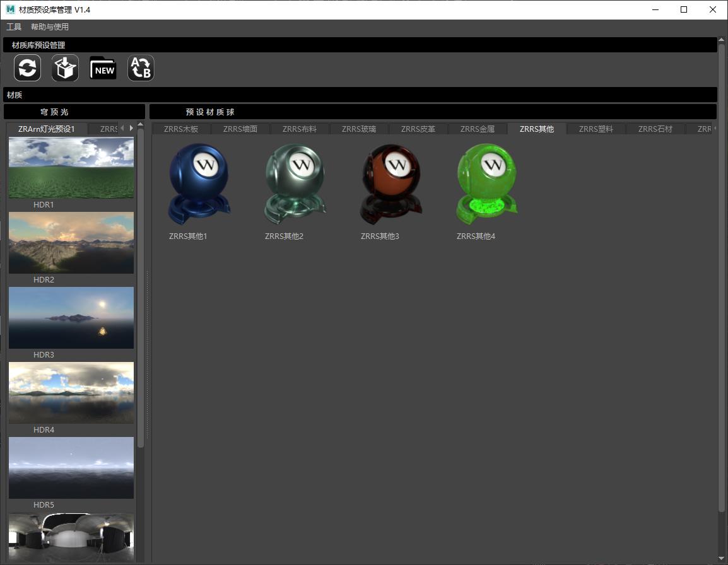Select the HDR4 lake reflection thumbnail
728x565 pixels.
[x=71, y=392]
